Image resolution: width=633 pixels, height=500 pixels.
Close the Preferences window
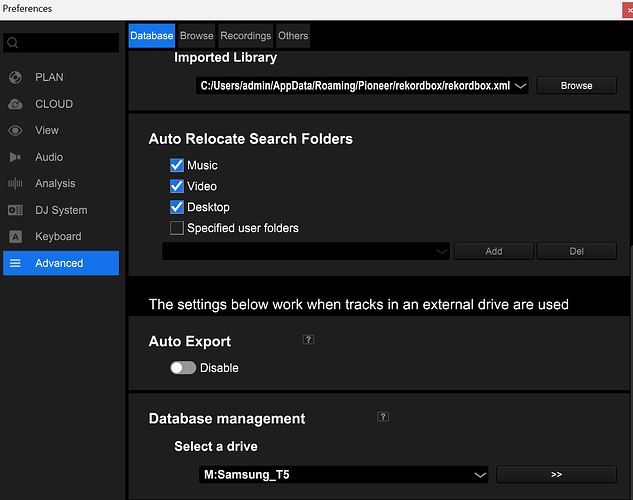628,10
